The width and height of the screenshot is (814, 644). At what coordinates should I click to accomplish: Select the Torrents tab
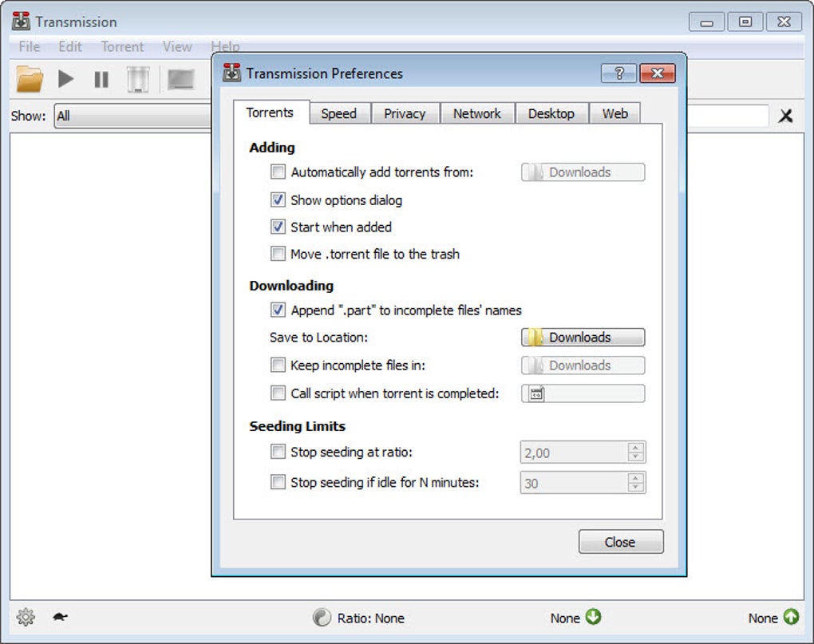[x=270, y=113]
